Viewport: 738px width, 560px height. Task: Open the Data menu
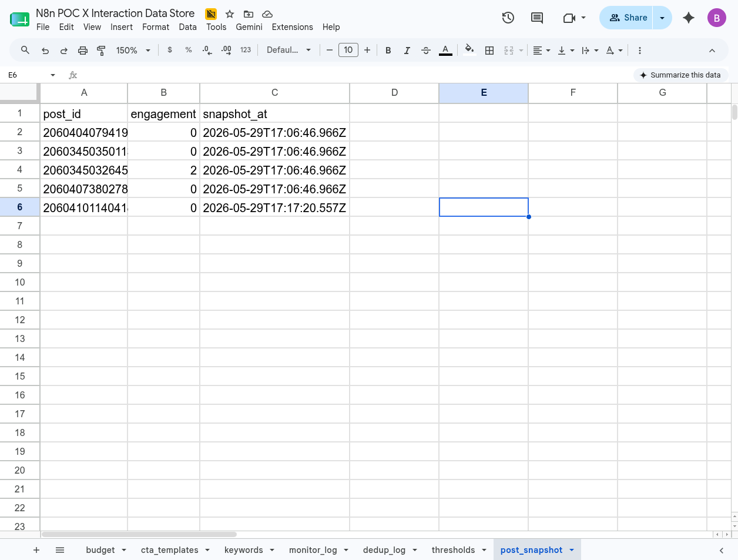pos(188,27)
